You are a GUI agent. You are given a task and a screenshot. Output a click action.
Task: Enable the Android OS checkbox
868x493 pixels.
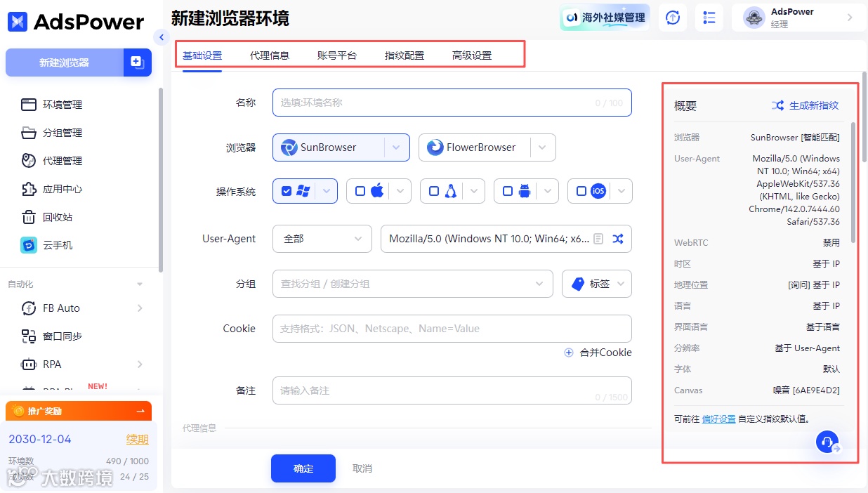[x=508, y=191]
